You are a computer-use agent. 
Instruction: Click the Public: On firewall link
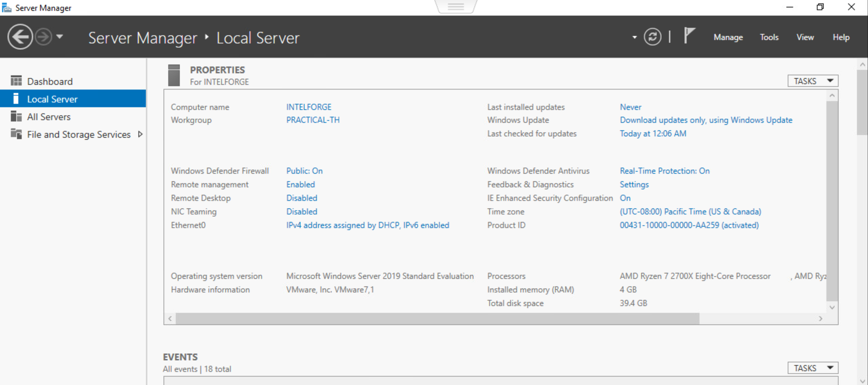point(304,171)
